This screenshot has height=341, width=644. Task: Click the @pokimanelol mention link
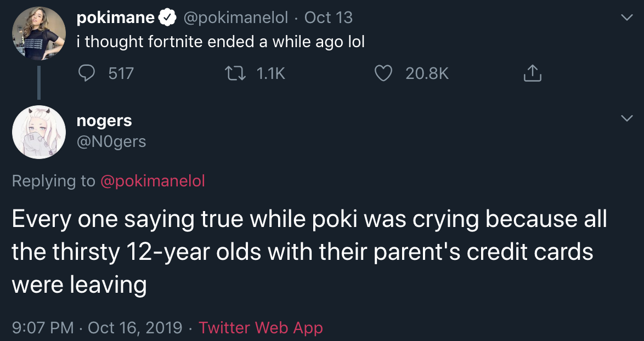coord(154,181)
